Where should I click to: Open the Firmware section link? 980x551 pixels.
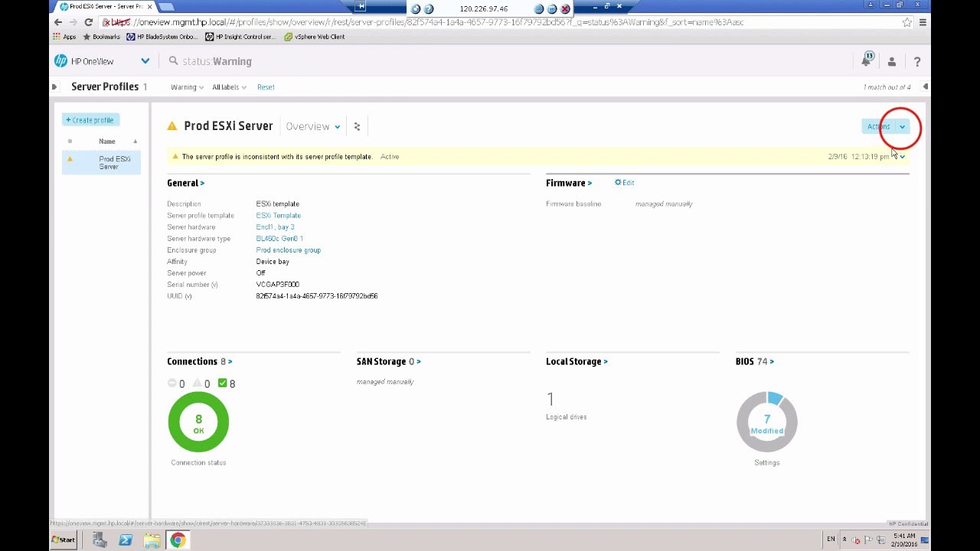pyautogui.click(x=569, y=183)
